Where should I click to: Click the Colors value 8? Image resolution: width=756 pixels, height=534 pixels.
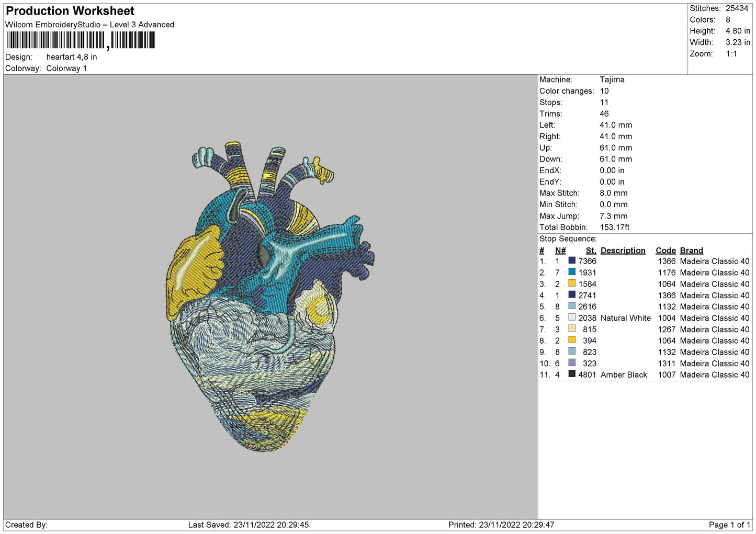pyautogui.click(x=728, y=20)
